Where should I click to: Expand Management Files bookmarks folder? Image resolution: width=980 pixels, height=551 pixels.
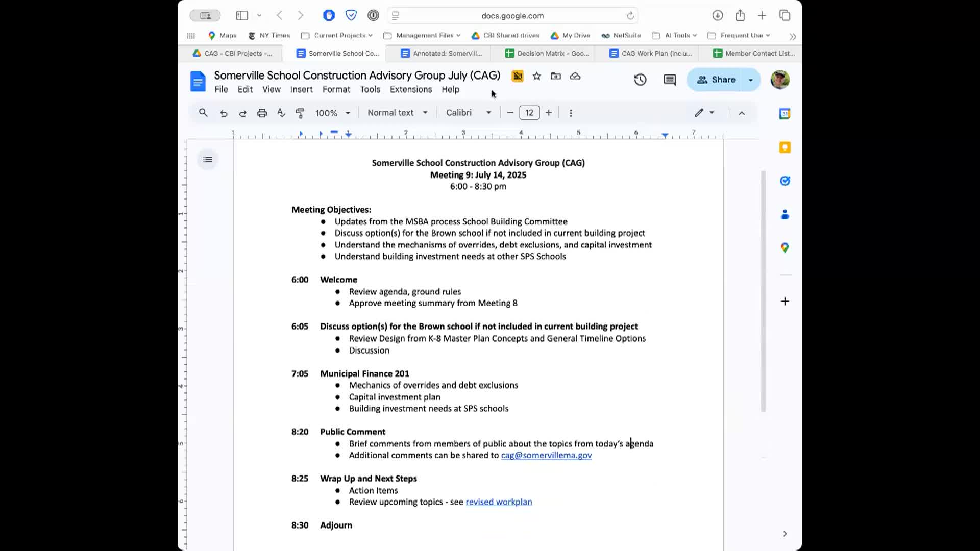[x=422, y=35]
